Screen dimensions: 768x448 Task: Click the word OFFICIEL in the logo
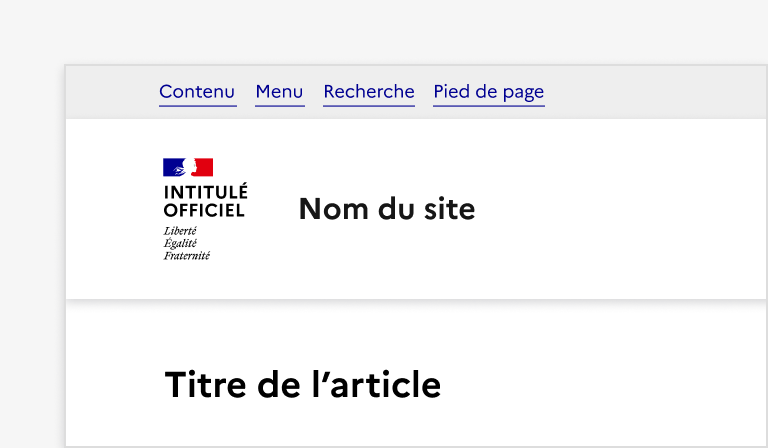(x=203, y=210)
